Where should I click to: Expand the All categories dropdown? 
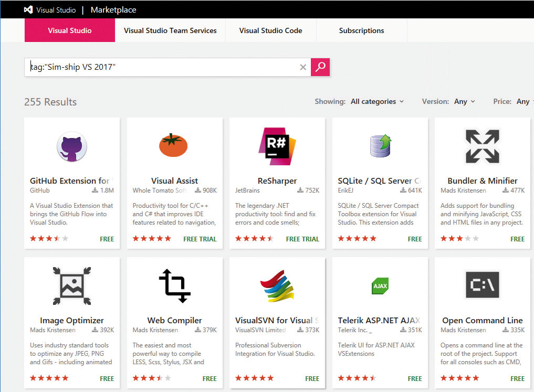click(x=377, y=101)
